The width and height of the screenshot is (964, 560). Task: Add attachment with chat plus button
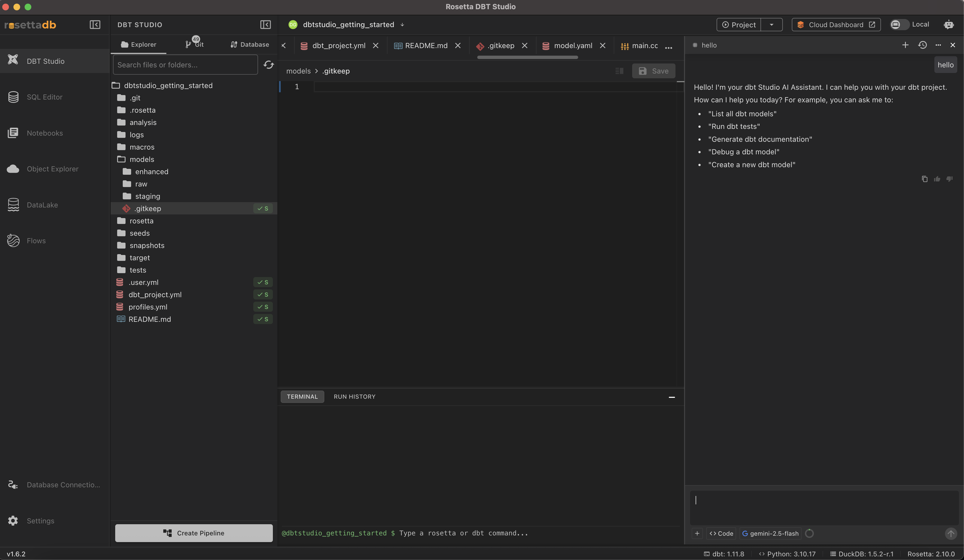point(697,533)
